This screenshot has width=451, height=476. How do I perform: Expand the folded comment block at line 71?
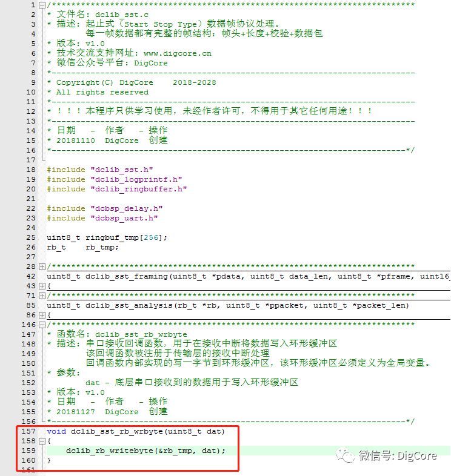point(42,296)
